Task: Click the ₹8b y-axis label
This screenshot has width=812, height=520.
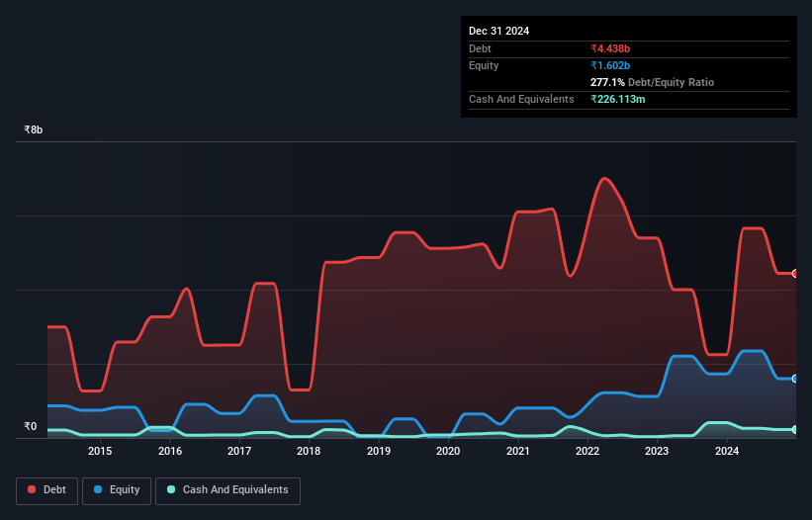Action: click(x=34, y=130)
